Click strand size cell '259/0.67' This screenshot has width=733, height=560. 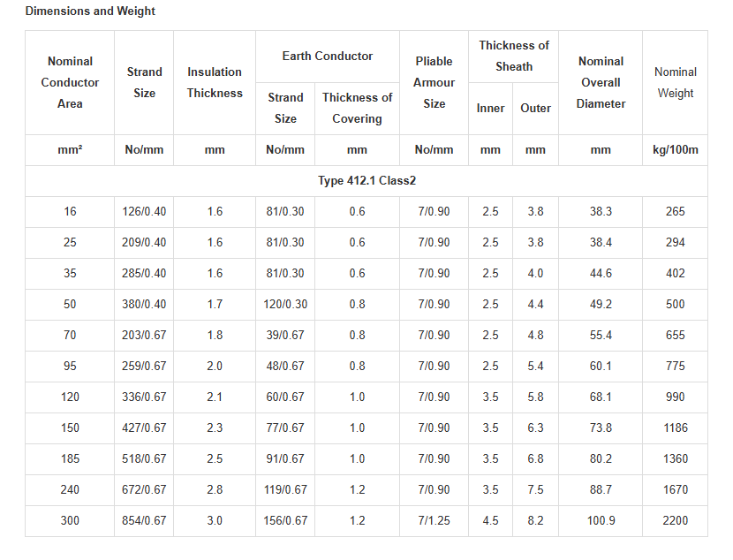click(144, 366)
